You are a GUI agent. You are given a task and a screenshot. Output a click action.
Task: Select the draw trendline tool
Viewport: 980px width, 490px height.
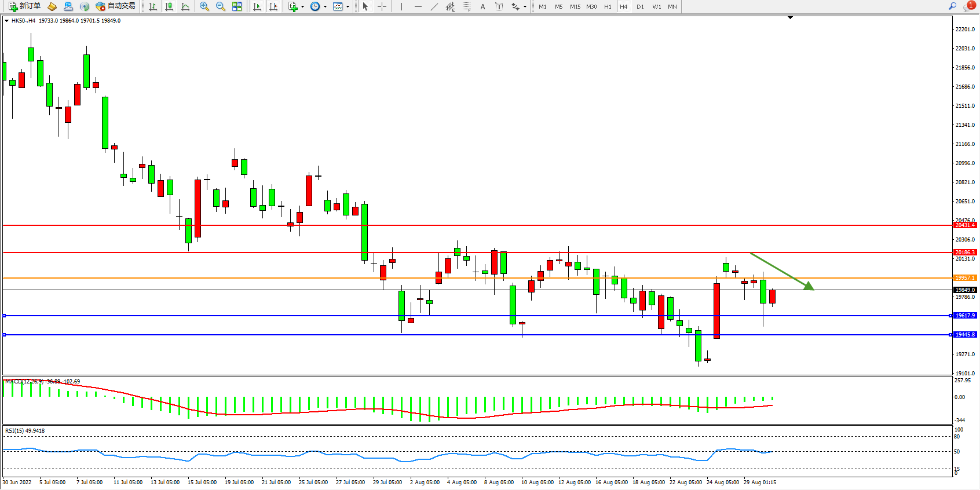click(x=434, y=6)
